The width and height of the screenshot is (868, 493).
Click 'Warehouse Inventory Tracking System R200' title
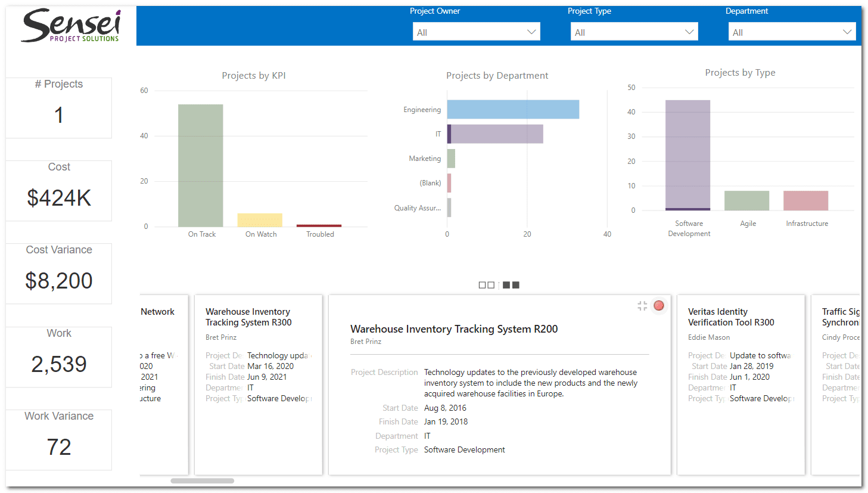(454, 329)
